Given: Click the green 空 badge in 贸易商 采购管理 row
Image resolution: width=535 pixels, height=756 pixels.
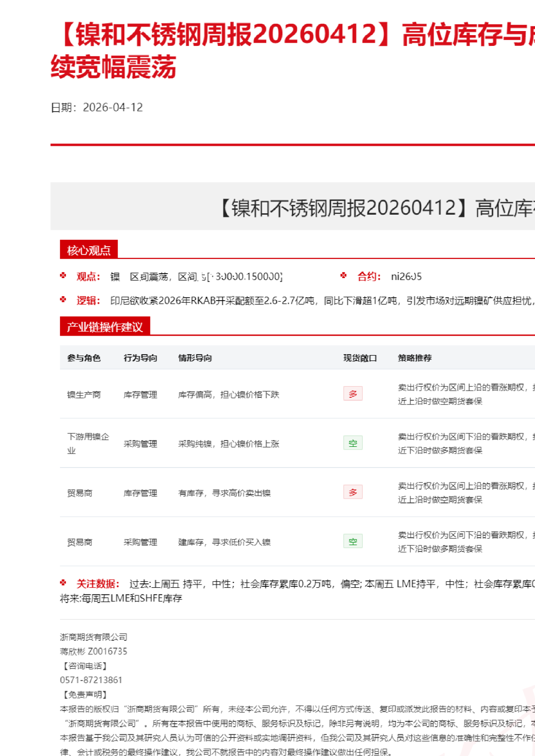Looking at the screenshot, I should coord(353,541).
